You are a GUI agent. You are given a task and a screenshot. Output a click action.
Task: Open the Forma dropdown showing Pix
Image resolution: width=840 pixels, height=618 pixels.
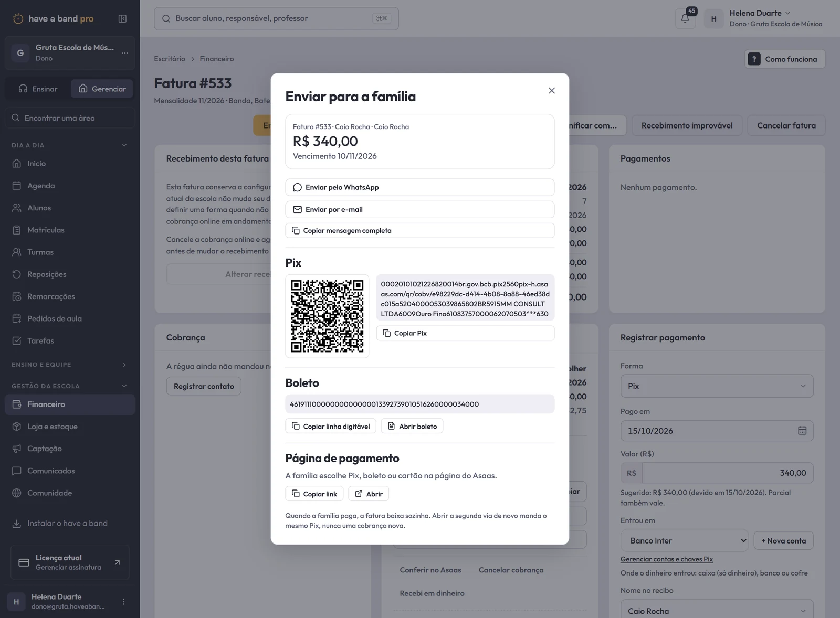(x=717, y=386)
